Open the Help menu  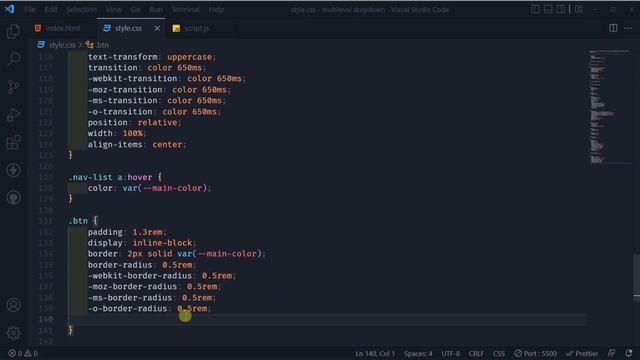click(216, 9)
